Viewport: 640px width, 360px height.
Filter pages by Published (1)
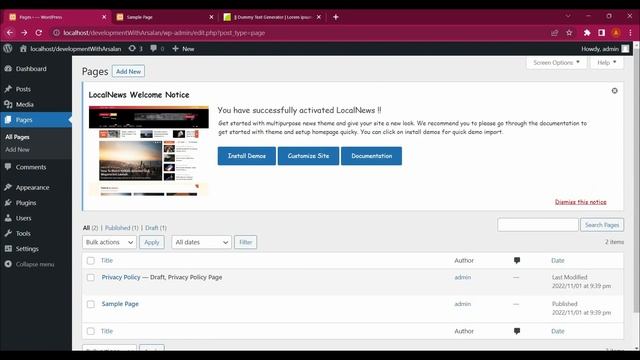click(x=122, y=228)
